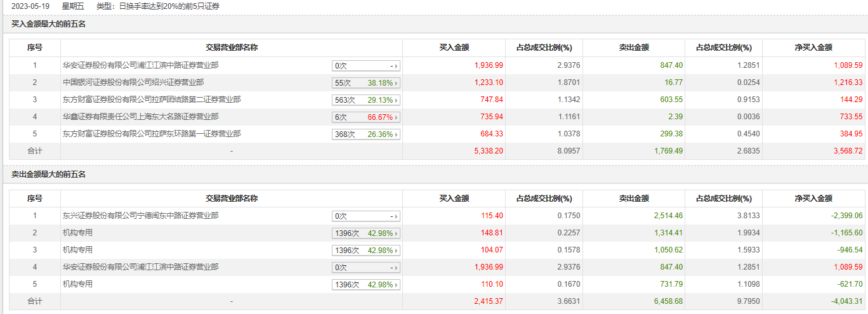Viewport: 868px width, 314px height.
Task: Open the 6次 stats box for 华鑫证券
Action: coord(366,117)
